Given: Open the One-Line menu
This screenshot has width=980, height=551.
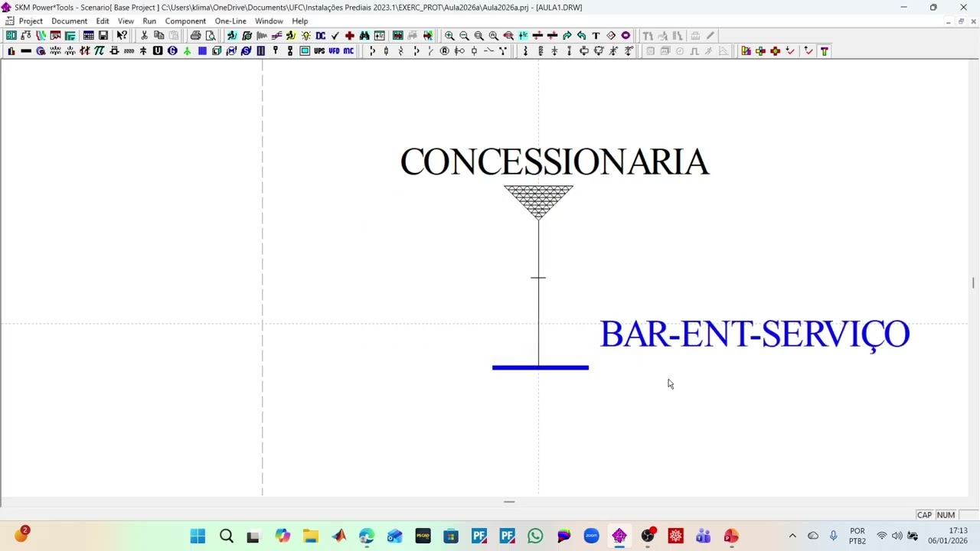Looking at the screenshot, I should click(x=230, y=21).
